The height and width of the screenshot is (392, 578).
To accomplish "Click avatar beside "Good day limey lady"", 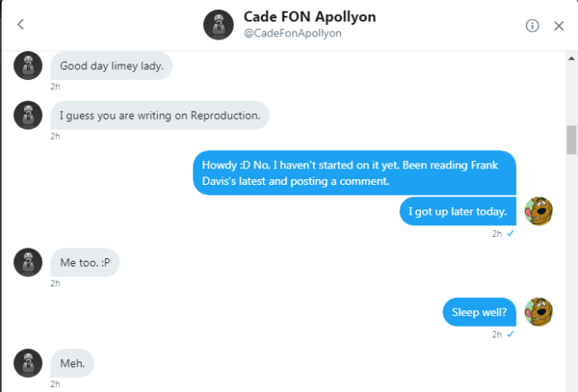I will (28, 65).
